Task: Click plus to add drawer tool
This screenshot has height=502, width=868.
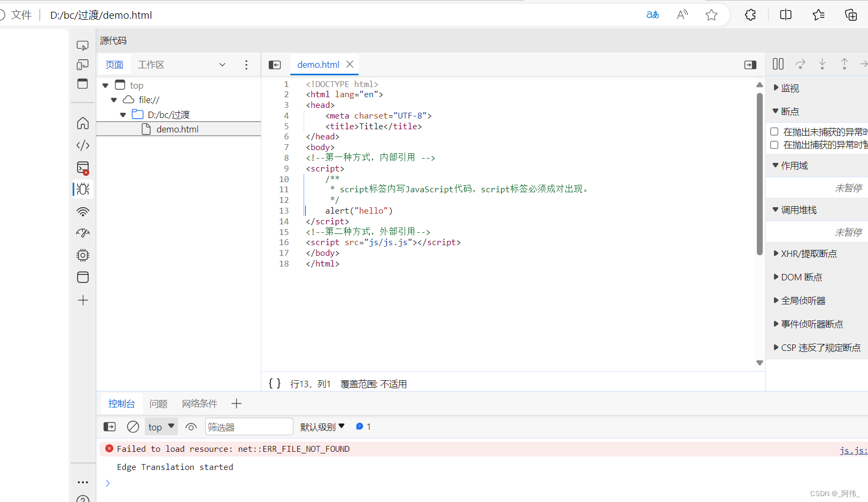Action: tap(236, 404)
